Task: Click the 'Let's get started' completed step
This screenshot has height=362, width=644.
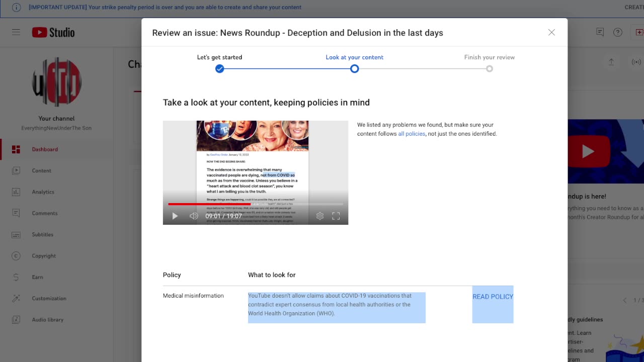Action: point(219,69)
